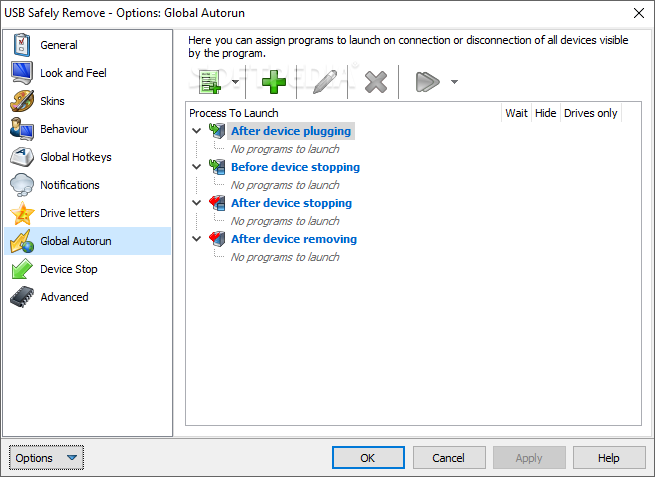Click 'No programs to launch' under After device plugging
The image size is (655, 477).
pyautogui.click(x=285, y=149)
